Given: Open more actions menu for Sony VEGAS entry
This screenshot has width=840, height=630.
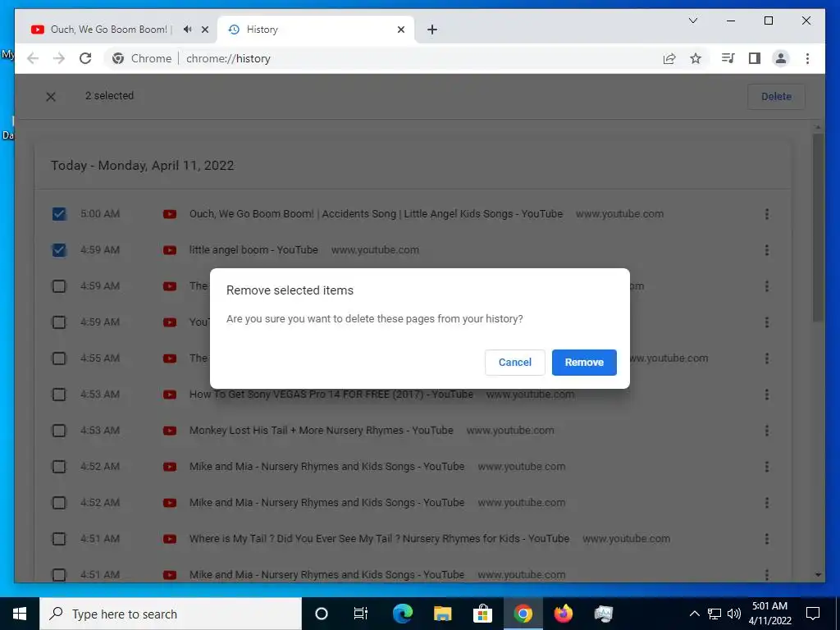Looking at the screenshot, I should [767, 395].
